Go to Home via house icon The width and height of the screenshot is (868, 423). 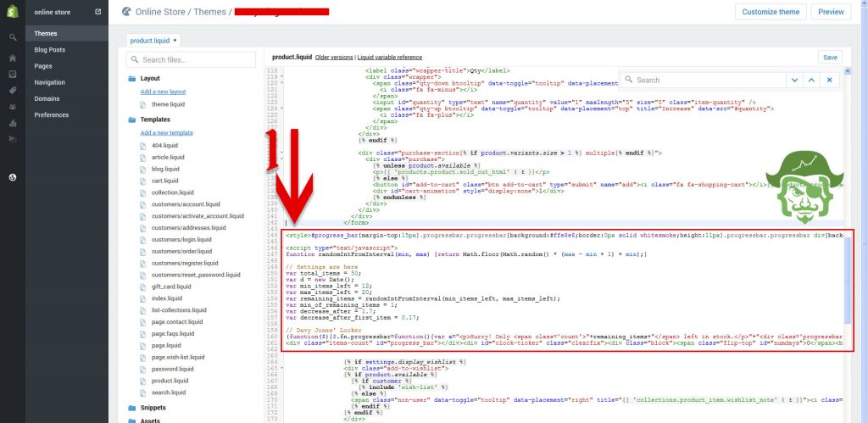pyautogui.click(x=13, y=58)
